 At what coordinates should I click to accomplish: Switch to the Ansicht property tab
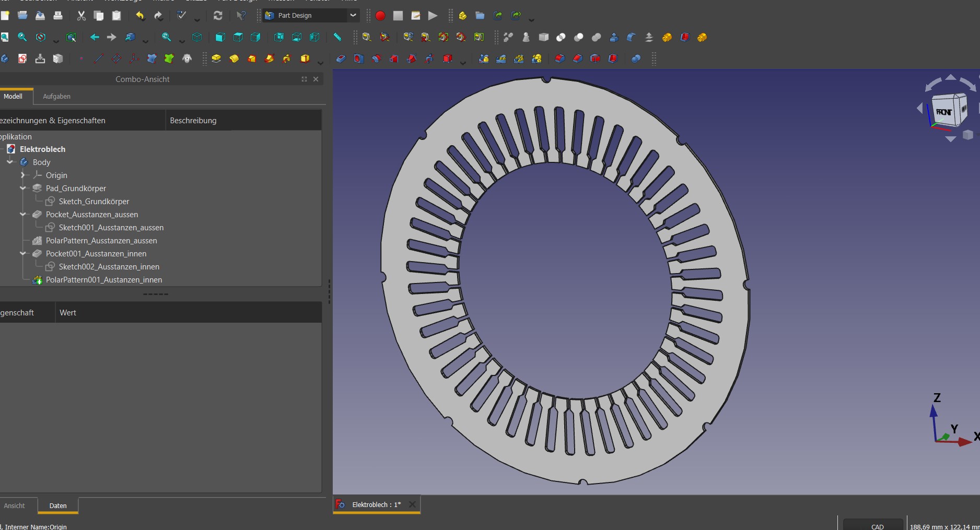point(14,505)
